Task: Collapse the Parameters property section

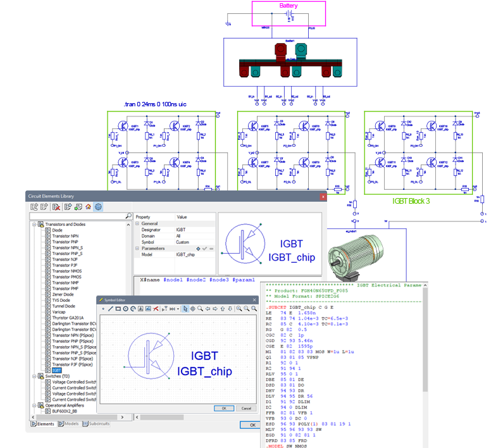Action: (x=137, y=249)
